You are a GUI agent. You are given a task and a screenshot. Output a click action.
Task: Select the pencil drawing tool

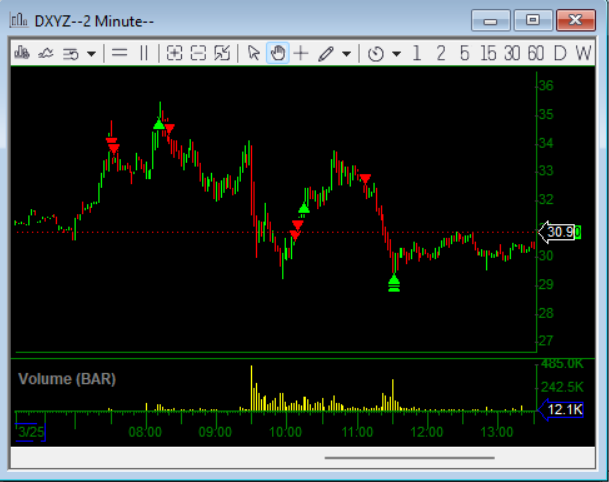[x=325, y=54]
